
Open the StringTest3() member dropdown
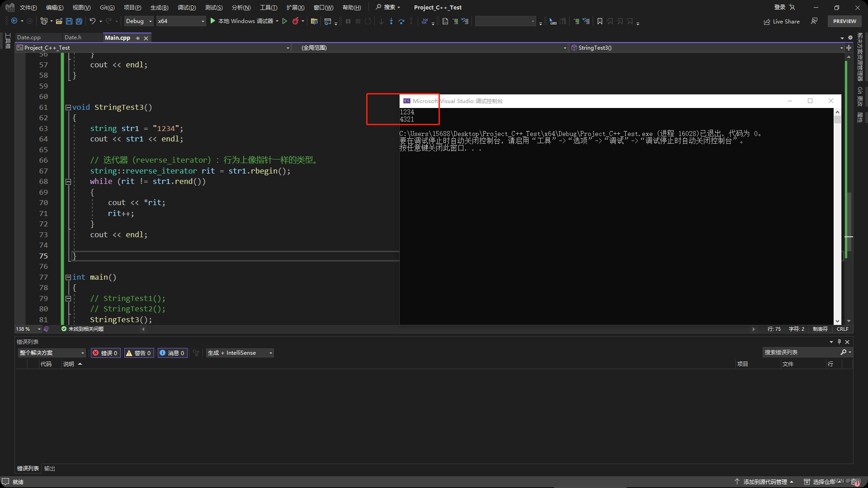(707, 47)
